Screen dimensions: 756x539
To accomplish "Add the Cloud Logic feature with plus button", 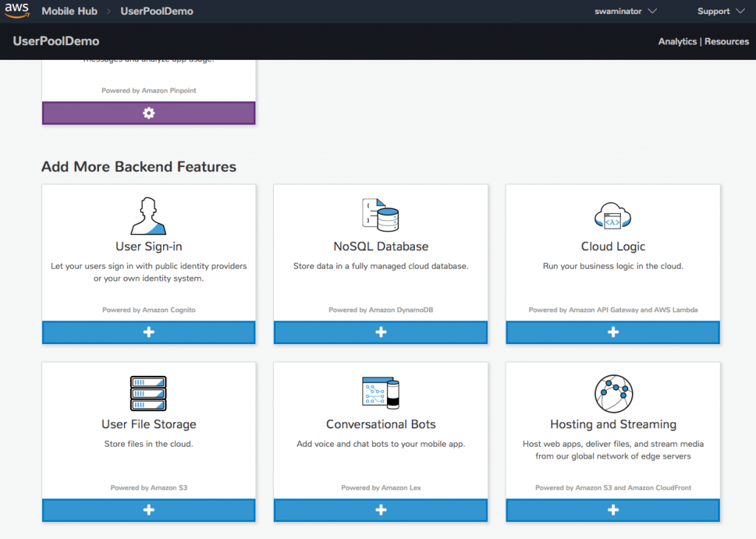I will (x=613, y=332).
